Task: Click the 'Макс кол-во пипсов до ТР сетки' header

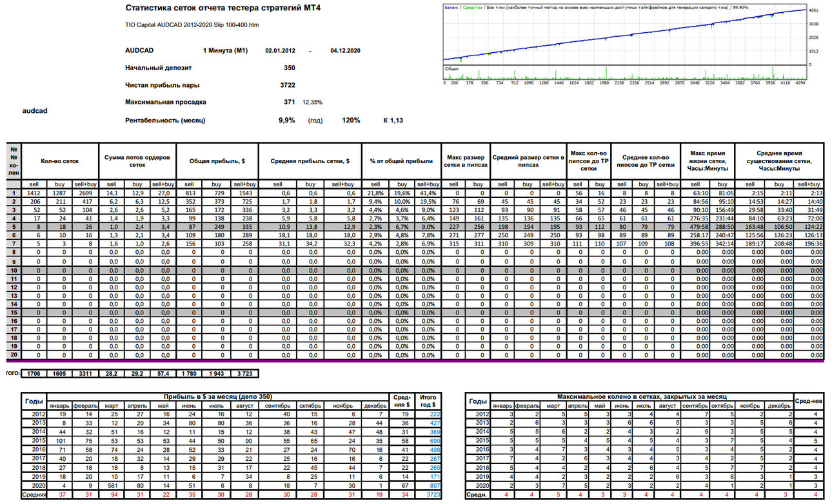Action: pos(588,160)
